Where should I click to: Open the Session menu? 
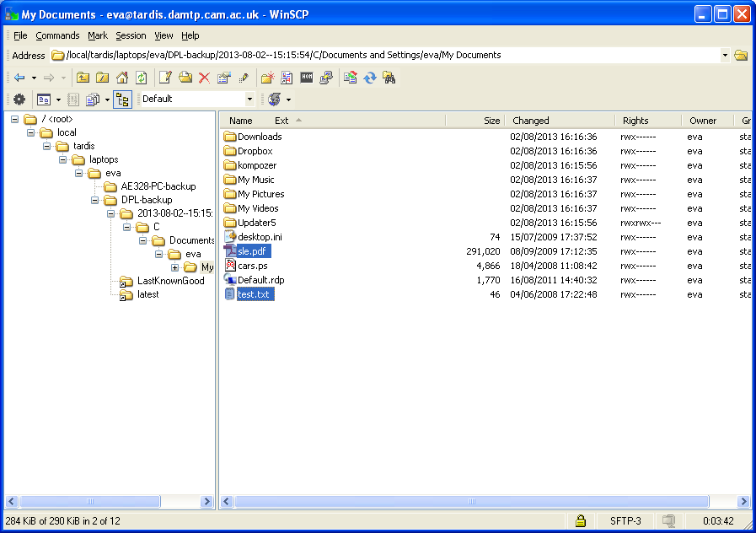131,35
